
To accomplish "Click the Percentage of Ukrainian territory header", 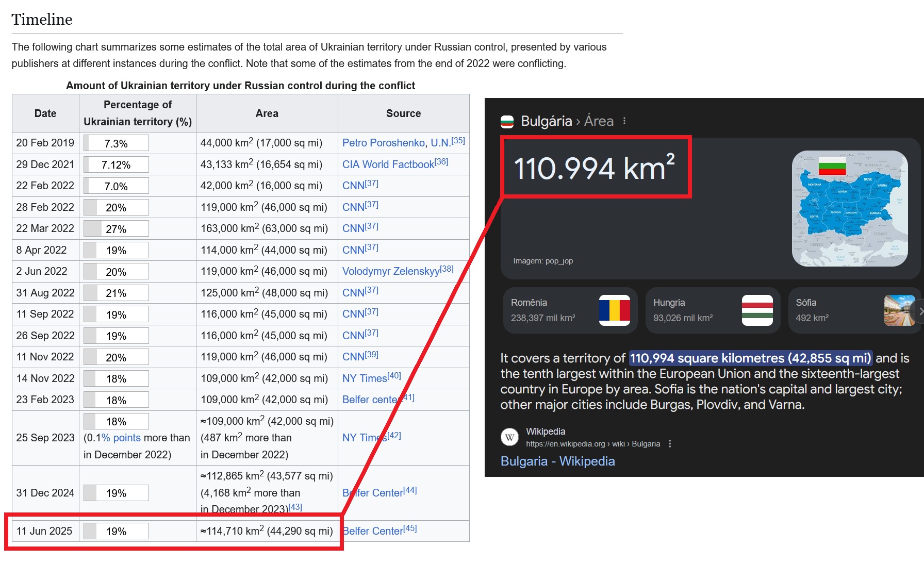I will click(x=138, y=113).
